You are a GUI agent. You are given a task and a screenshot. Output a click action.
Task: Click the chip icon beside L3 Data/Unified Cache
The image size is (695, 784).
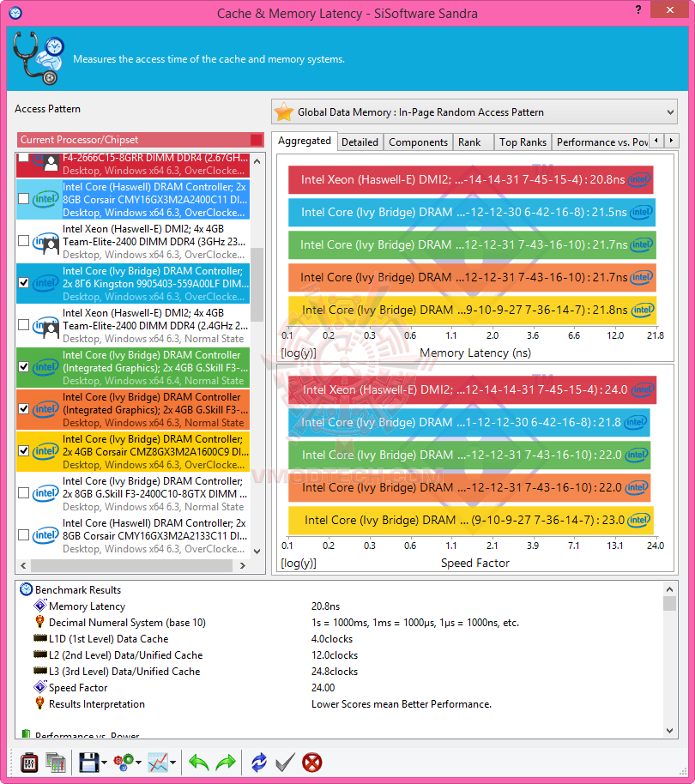40,671
